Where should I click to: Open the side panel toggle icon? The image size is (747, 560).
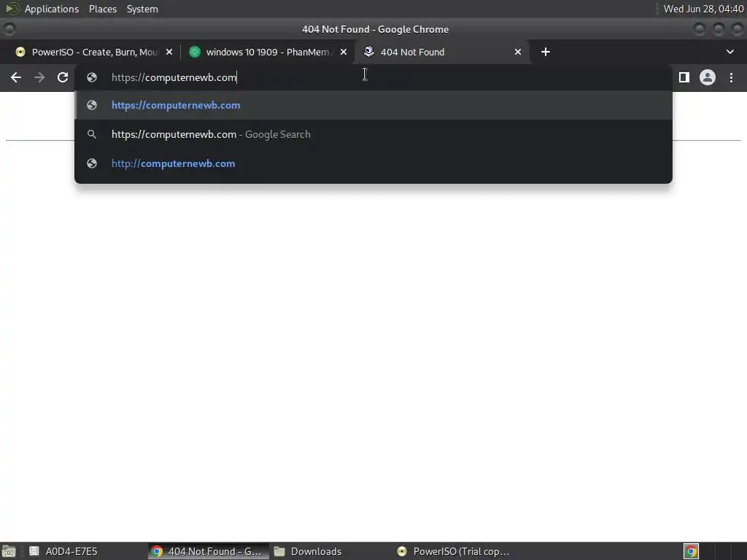click(x=684, y=77)
